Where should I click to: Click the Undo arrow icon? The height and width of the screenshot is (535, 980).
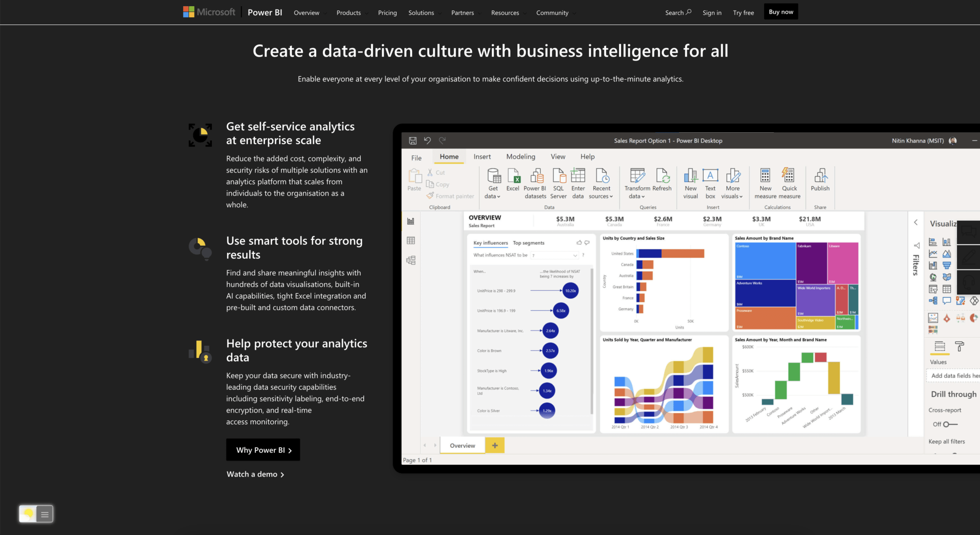(427, 140)
